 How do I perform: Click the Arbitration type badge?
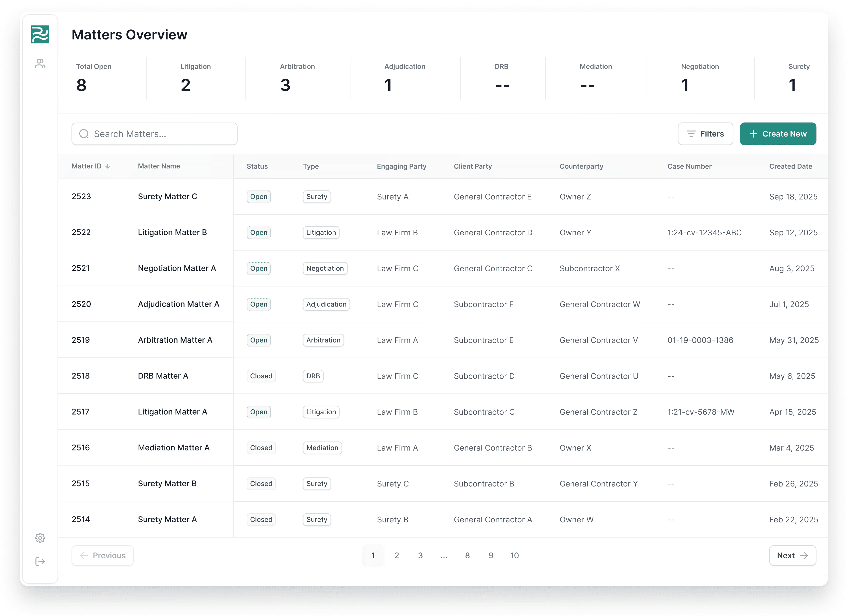coord(323,340)
